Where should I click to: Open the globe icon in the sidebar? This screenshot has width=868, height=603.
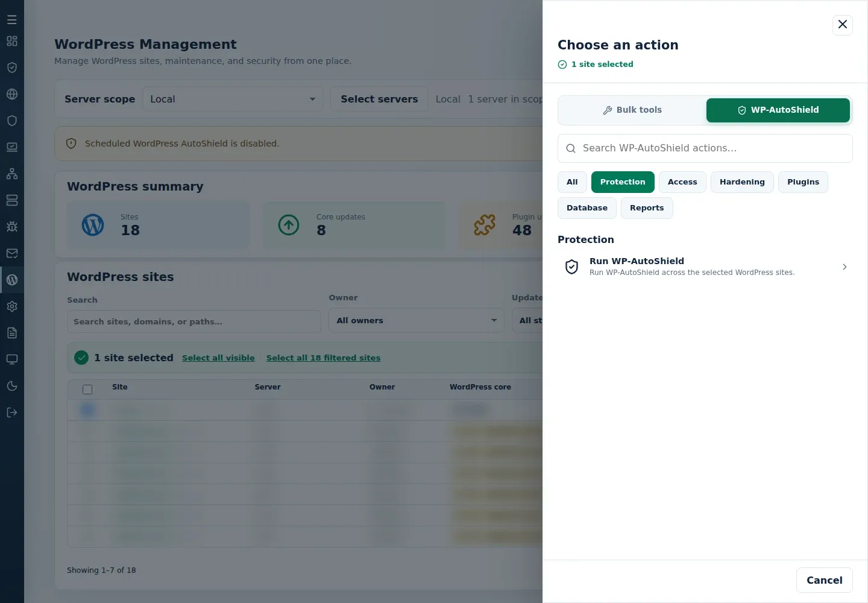pos(12,94)
